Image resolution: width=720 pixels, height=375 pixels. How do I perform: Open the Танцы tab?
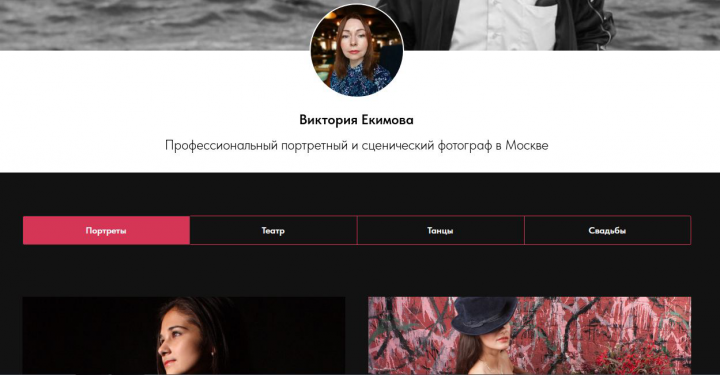(x=440, y=230)
